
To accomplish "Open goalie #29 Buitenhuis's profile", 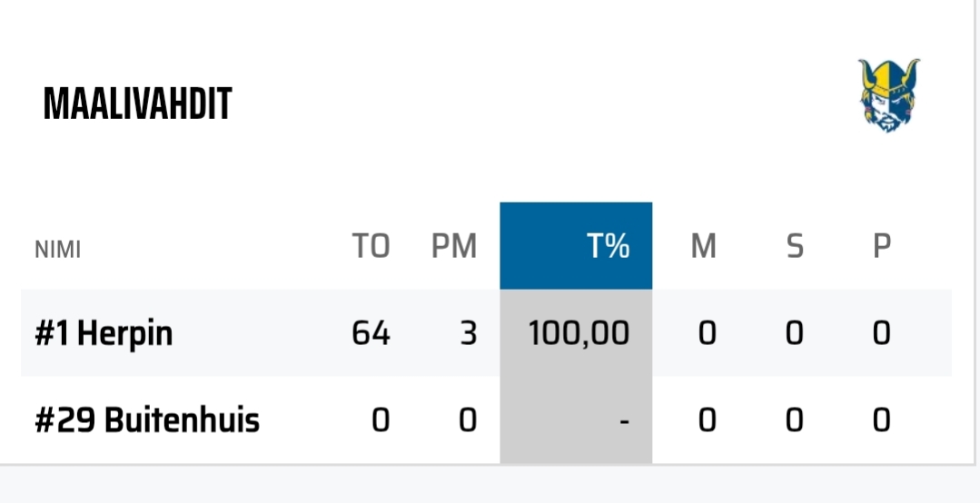I will (147, 420).
